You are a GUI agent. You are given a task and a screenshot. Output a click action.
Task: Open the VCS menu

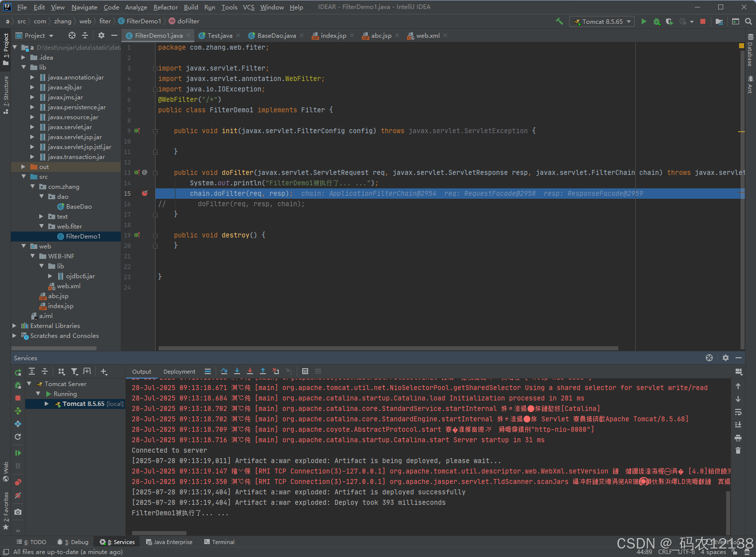click(x=249, y=7)
